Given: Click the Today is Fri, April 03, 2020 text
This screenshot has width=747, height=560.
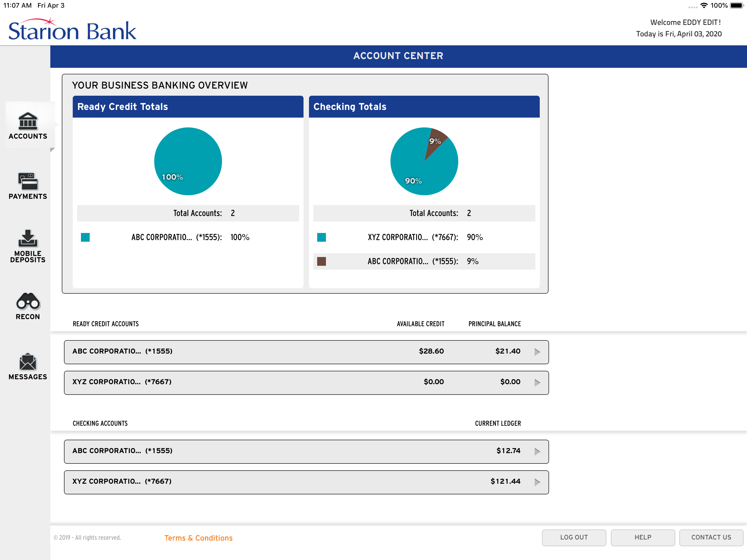Looking at the screenshot, I should click(679, 34).
